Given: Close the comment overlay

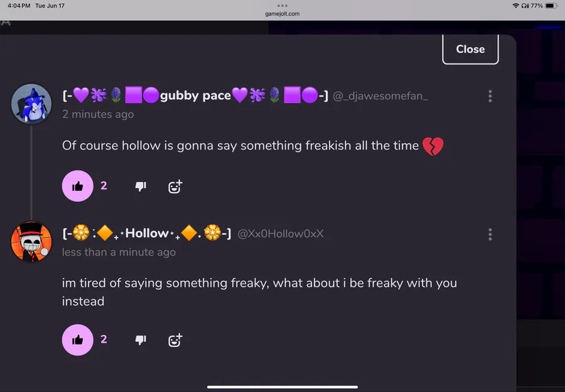Looking at the screenshot, I should click(470, 49).
